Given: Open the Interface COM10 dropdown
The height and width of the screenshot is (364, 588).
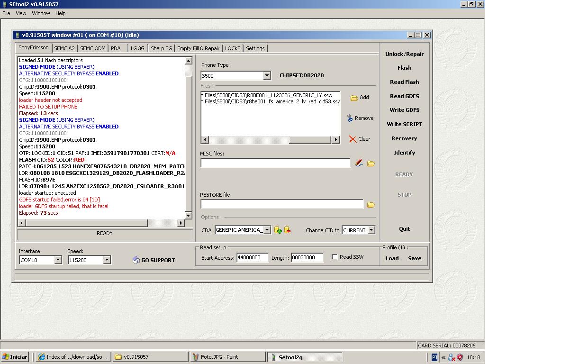Looking at the screenshot, I should pyautogui.click(x=58, y=260).
